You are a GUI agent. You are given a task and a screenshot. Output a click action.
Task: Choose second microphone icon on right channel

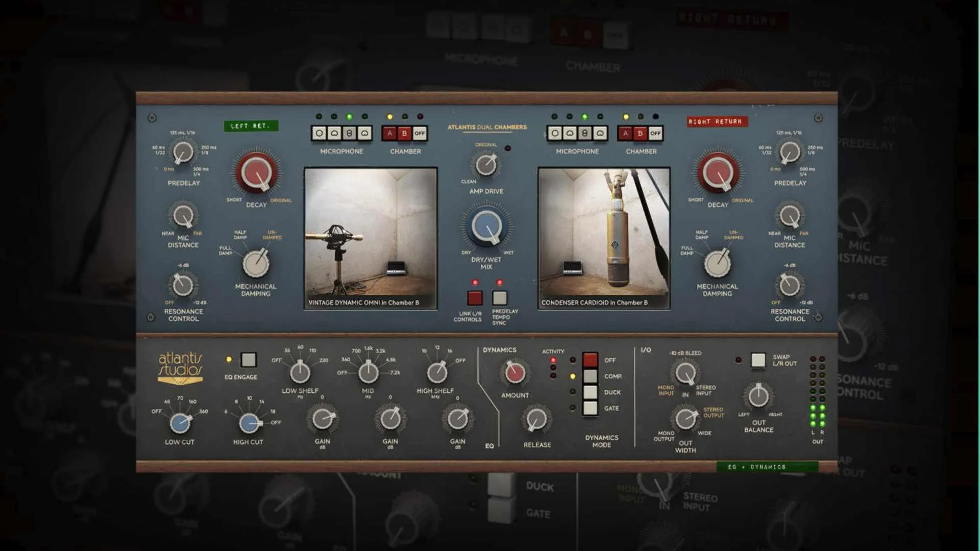[x=570, y=133]
